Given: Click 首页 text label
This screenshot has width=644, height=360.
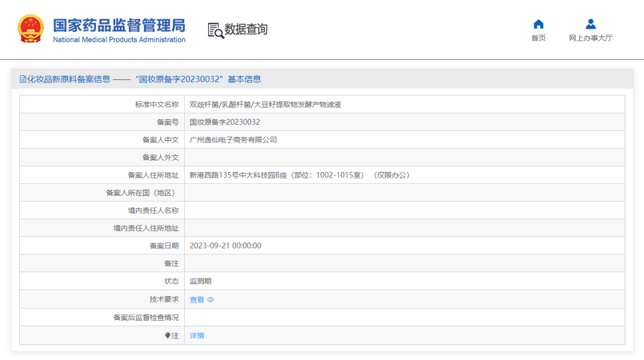Looking at the screenshot, I should tap(538, 38).
